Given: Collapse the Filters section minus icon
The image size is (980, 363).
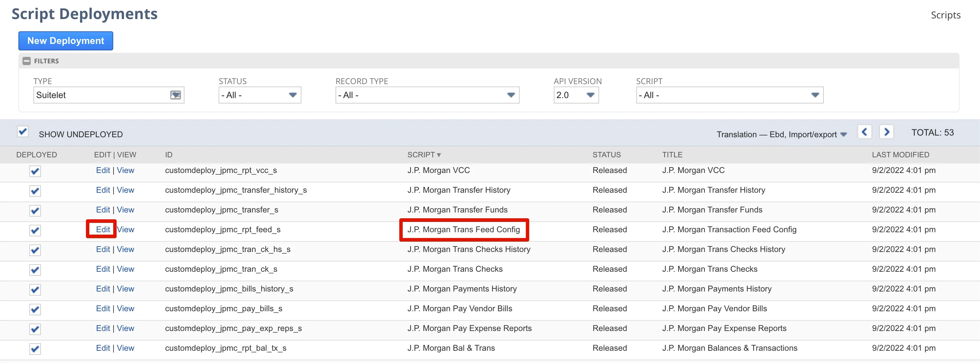Looking at the screenshot, I should coord(26,61).
